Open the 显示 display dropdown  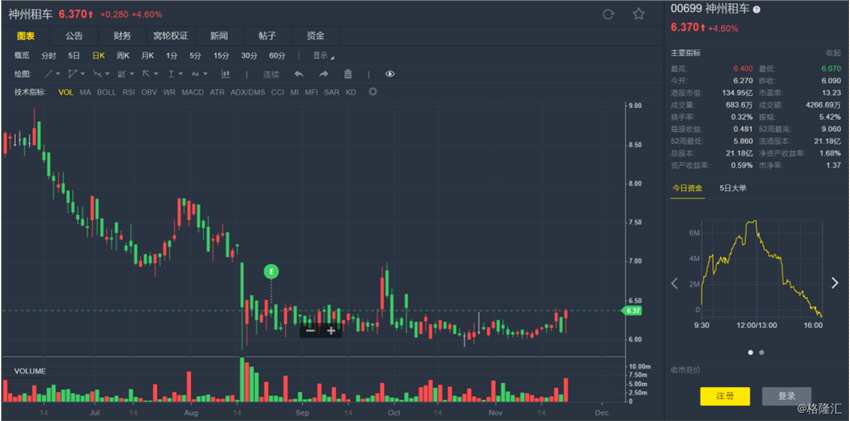(x=324, y=55)
